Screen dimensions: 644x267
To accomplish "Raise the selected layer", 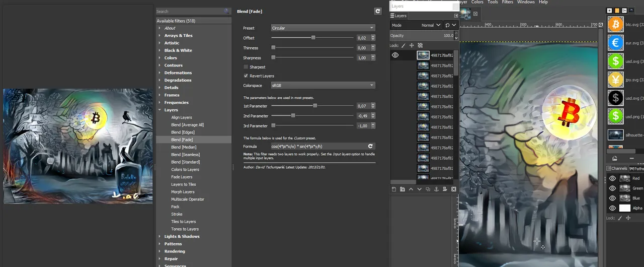I will tap(411, 189).
